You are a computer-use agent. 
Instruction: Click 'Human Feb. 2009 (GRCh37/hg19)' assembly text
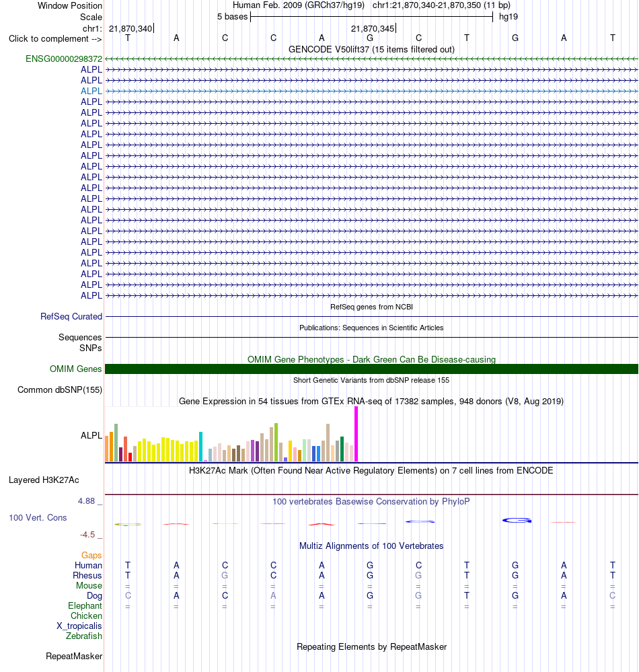299,5
